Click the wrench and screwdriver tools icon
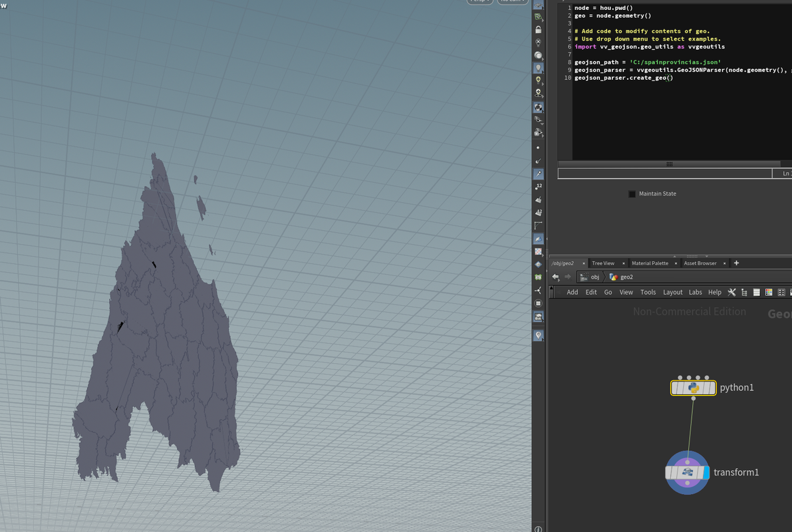792x532 pixels. tap(731, 293)
